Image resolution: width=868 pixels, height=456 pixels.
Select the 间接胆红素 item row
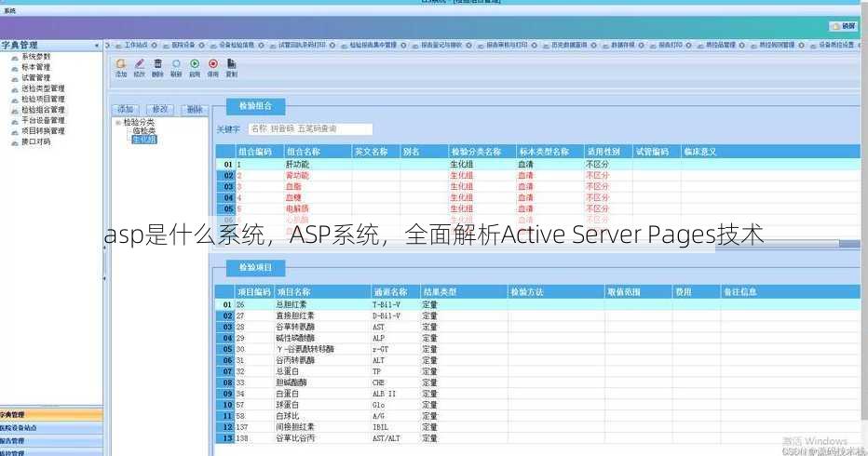(x=538, y=427)
